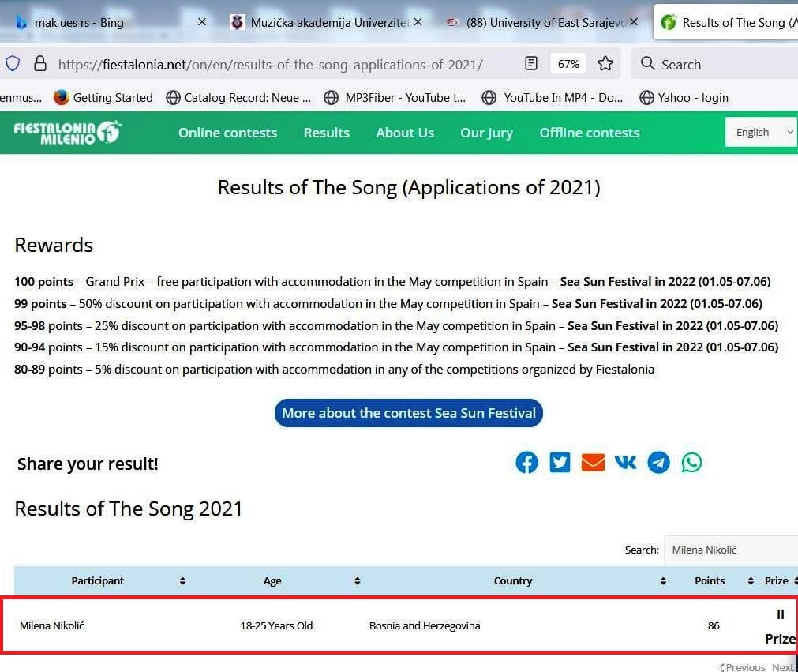Share result on Telegram
Image resolution: width=798 pixels, height=672 pixels.
click(658, 463)
